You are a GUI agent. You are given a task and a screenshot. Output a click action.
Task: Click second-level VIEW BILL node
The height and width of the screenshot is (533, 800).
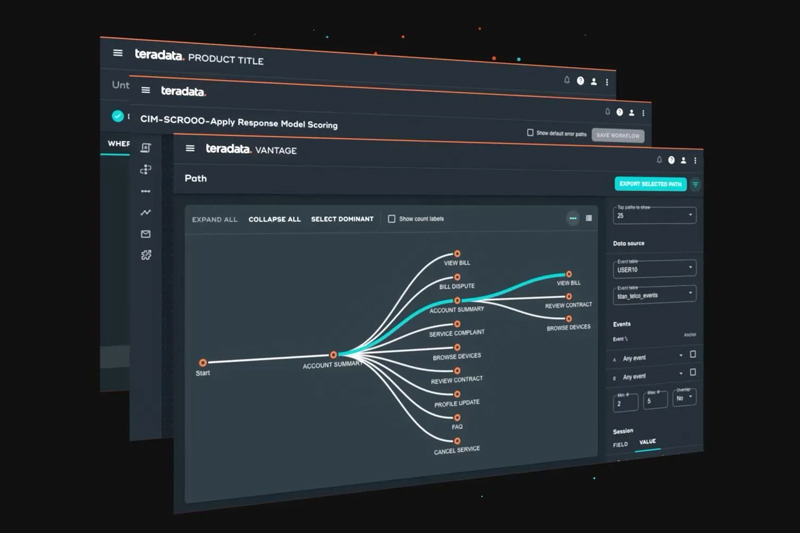pos(457,253)
